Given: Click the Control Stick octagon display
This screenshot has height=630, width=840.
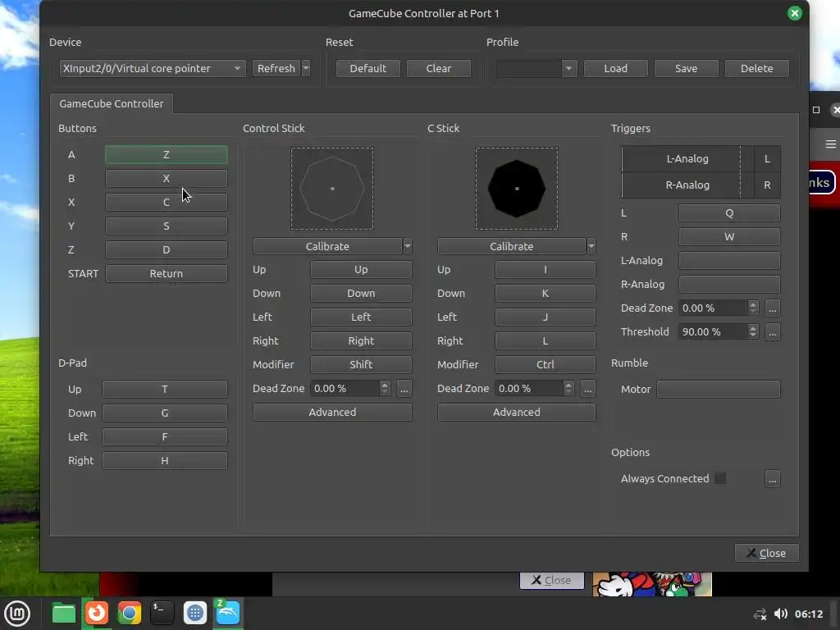Looking at the screenshot, I should point(332,189).
